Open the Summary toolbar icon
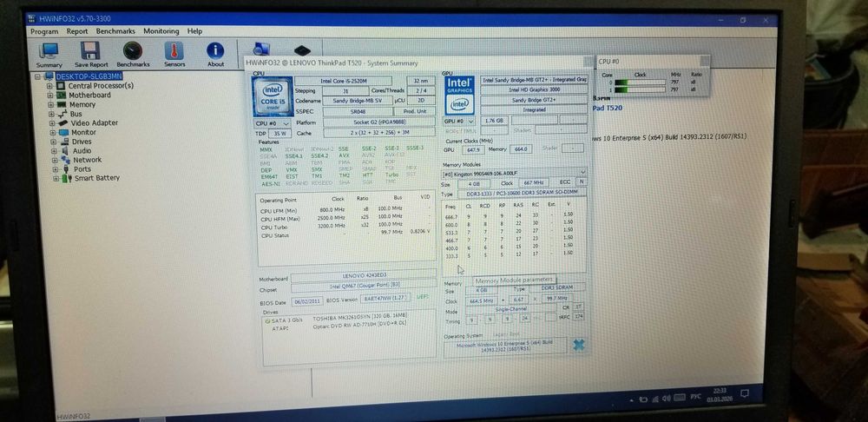 [x=49, y=51]
